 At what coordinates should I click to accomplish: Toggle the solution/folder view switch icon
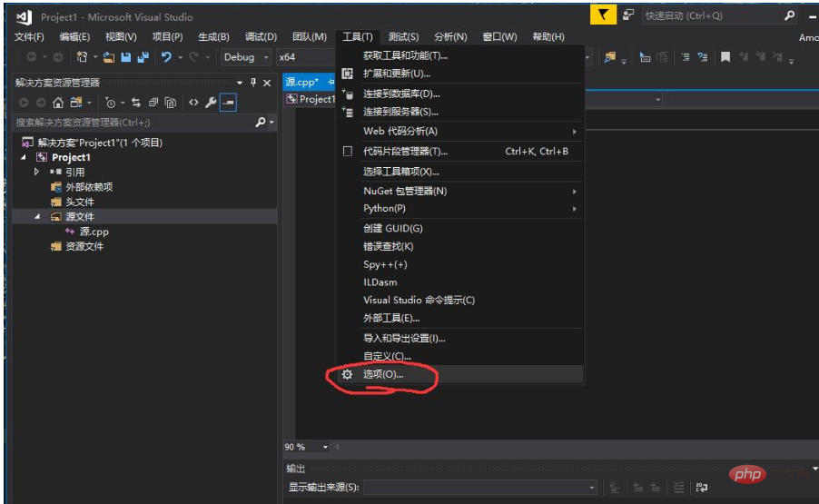76,103
